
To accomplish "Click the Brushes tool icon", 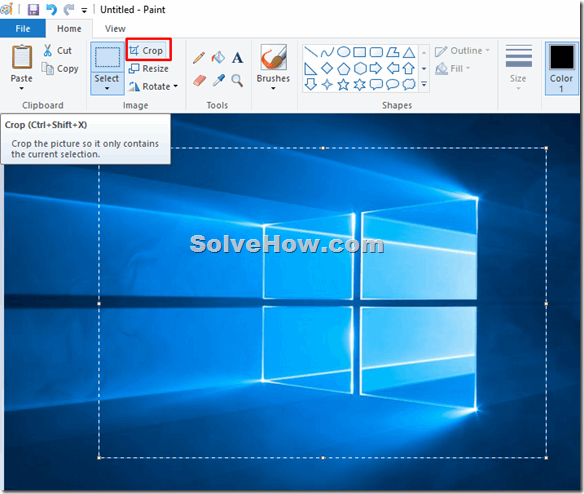I will (273, 57).
